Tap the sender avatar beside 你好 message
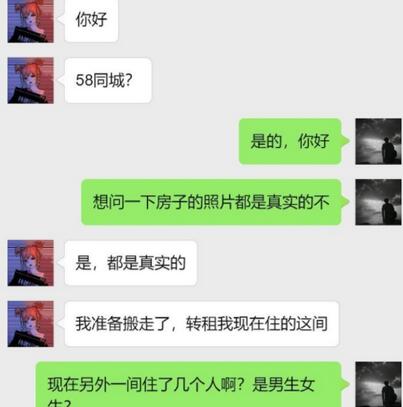Viewport: 403px width, 407px height. [31, 21]
